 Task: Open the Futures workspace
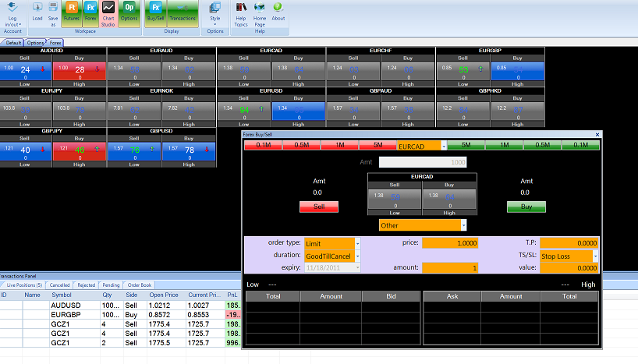point(71,14)
